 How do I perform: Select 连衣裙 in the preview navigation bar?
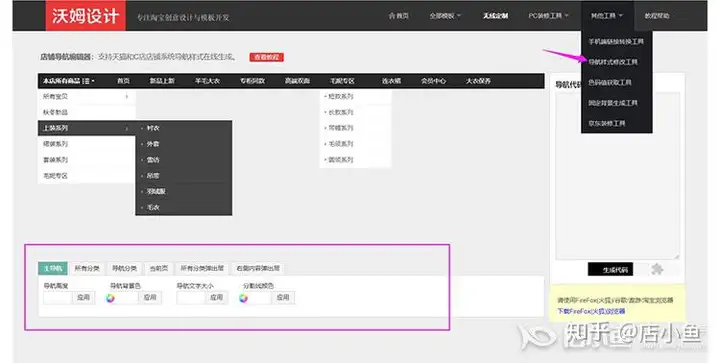pyautogui.click(x=391, y=81)
